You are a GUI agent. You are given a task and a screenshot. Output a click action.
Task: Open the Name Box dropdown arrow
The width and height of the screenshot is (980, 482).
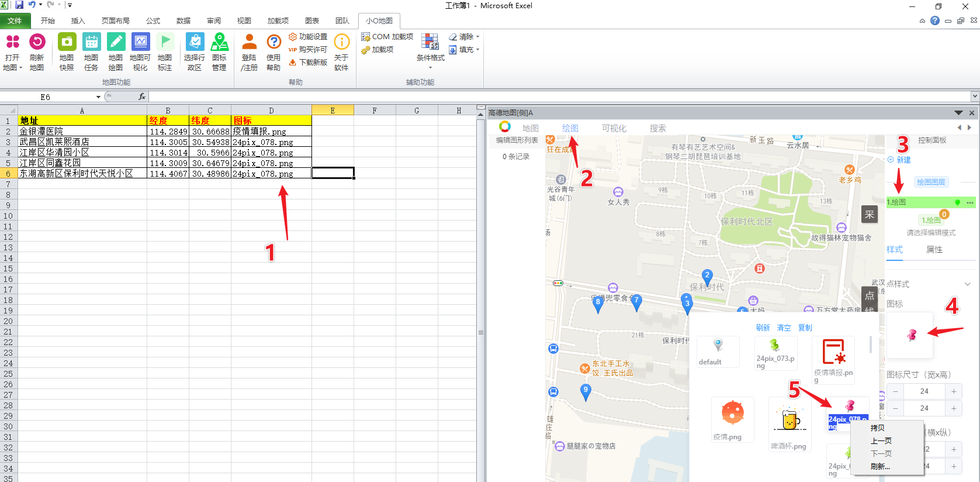point(98,97)
